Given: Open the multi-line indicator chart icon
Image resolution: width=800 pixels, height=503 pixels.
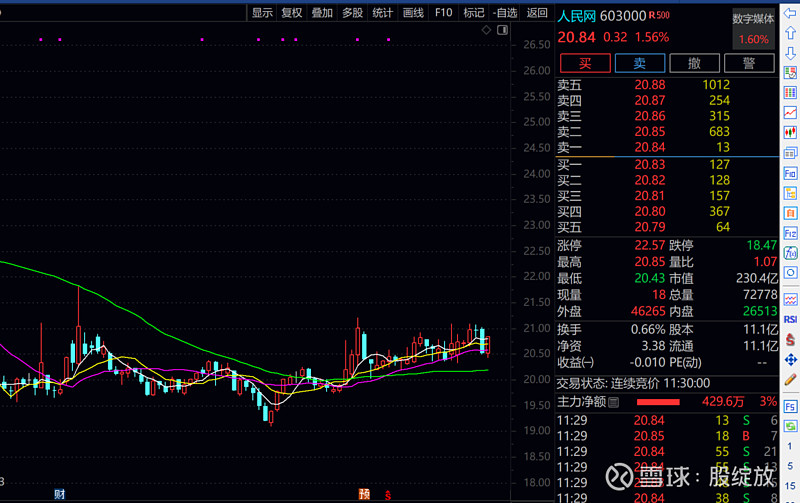Looking at the screenshot, I should click(790, 299).
